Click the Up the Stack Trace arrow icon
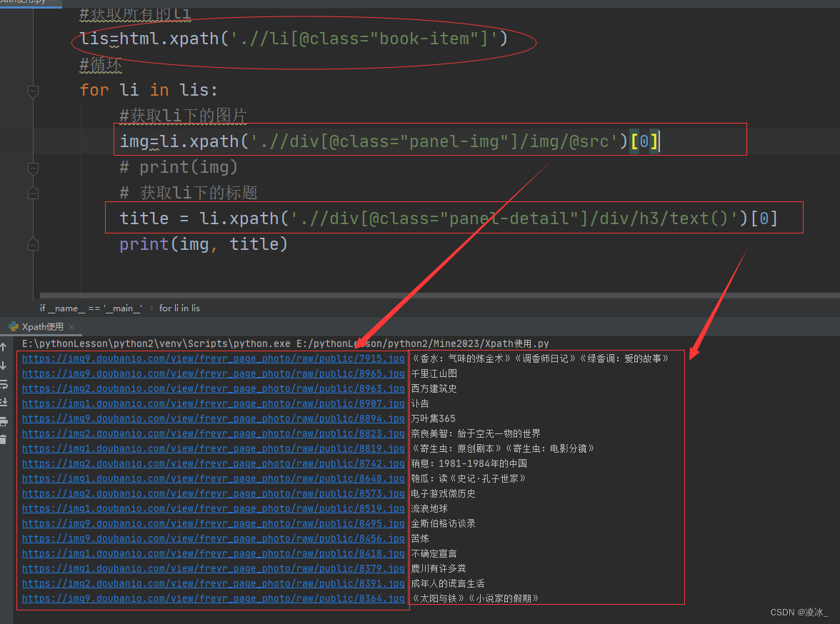The width and height of the screenshot is (840, 624). point(3,346)
